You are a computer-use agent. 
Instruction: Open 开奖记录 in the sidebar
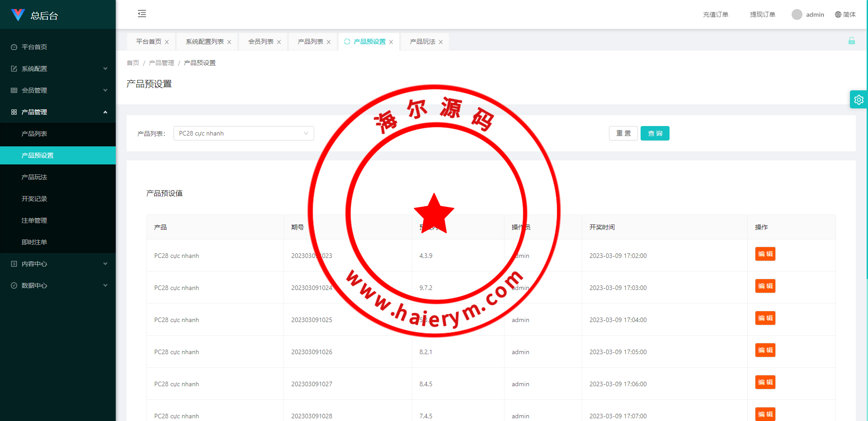coord(34,199)
